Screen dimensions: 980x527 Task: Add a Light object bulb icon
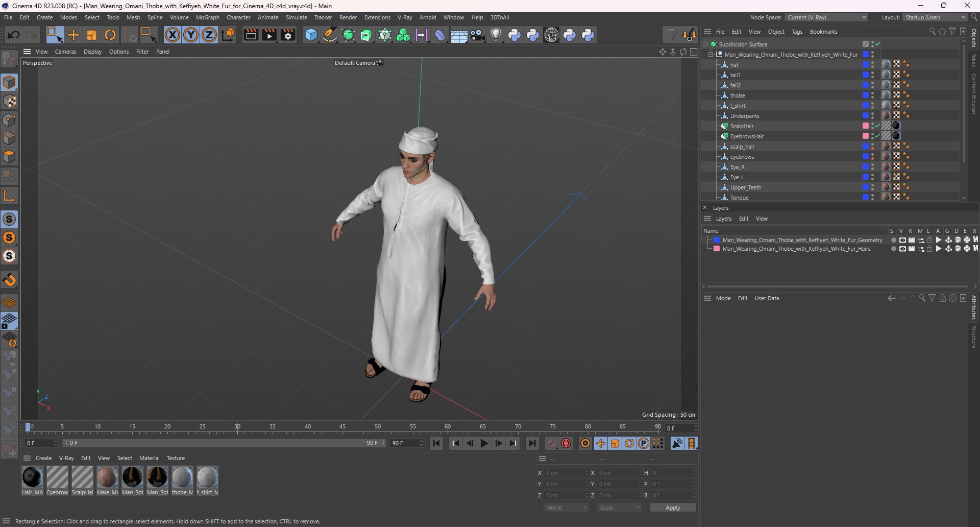coord(496,35)
